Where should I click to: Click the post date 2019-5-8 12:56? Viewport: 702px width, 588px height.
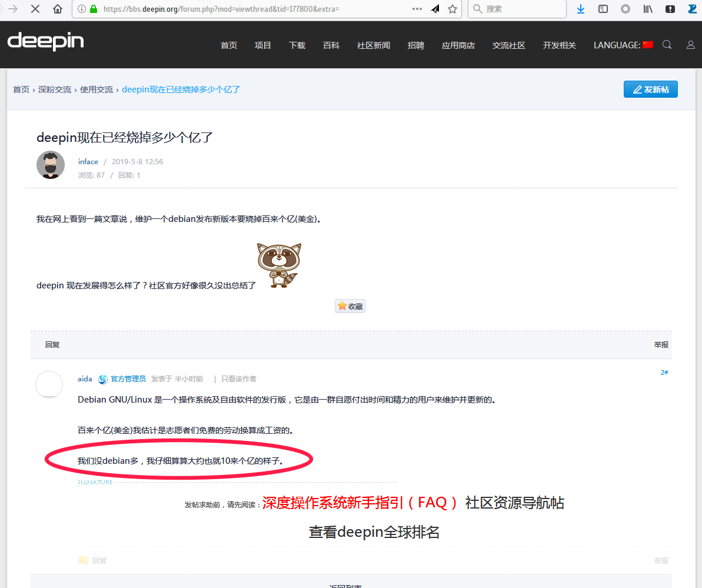tap(138, 162)
